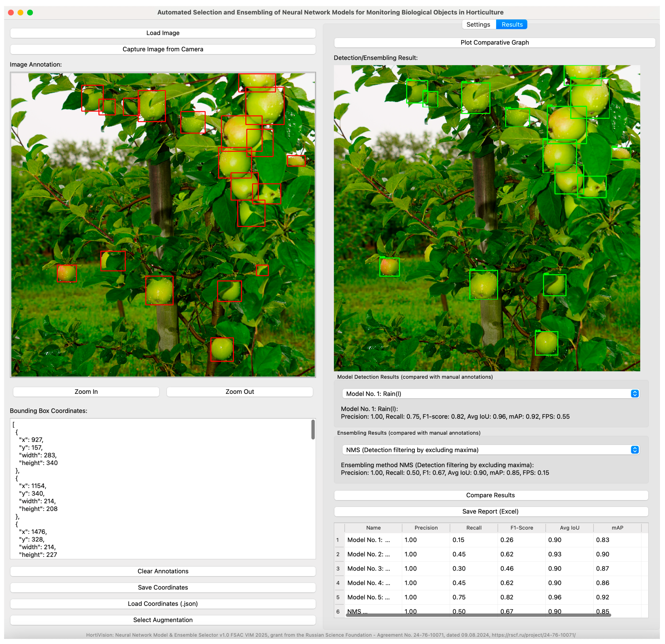Click the results table horizontal scrollbar
This screenshot has height=644, width=665.
pos(478,615)
